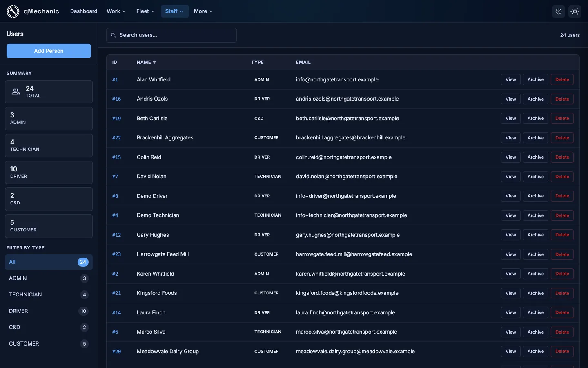
Task: Click the search magnifier icon
Action: coord(114,35)
